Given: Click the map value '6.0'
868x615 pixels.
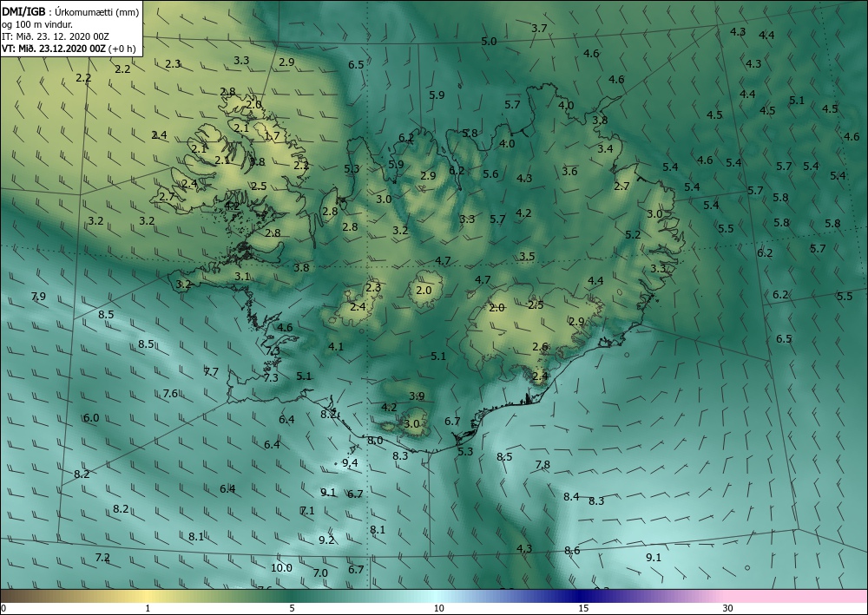Looking at the screenshot, I should [x=91, y=417].
